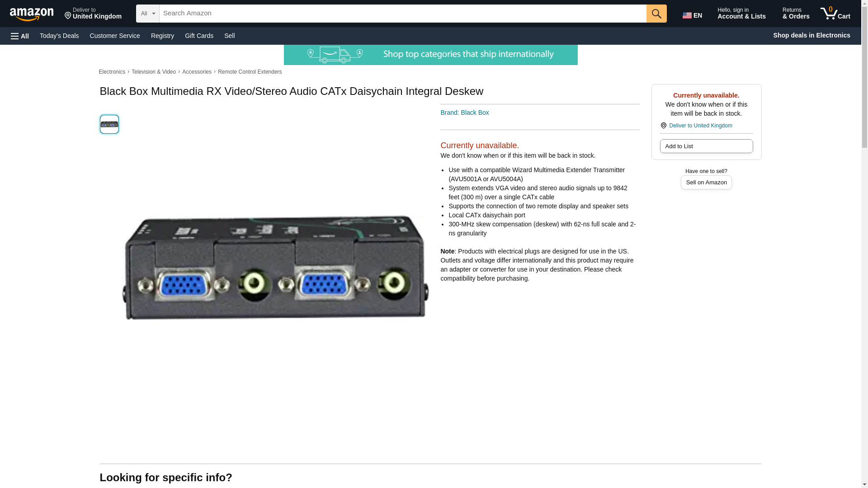Open the shopping cart icon
868x488 pixels.
[x=835, y=14]
